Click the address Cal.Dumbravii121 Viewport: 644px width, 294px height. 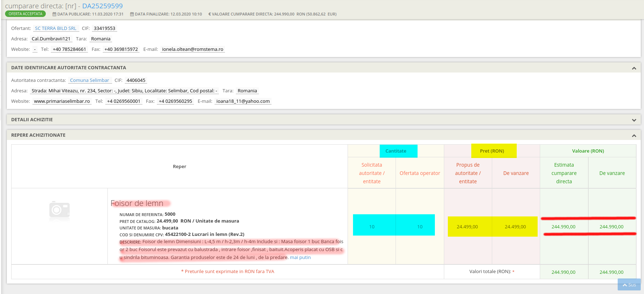click(x=51, y=39)
